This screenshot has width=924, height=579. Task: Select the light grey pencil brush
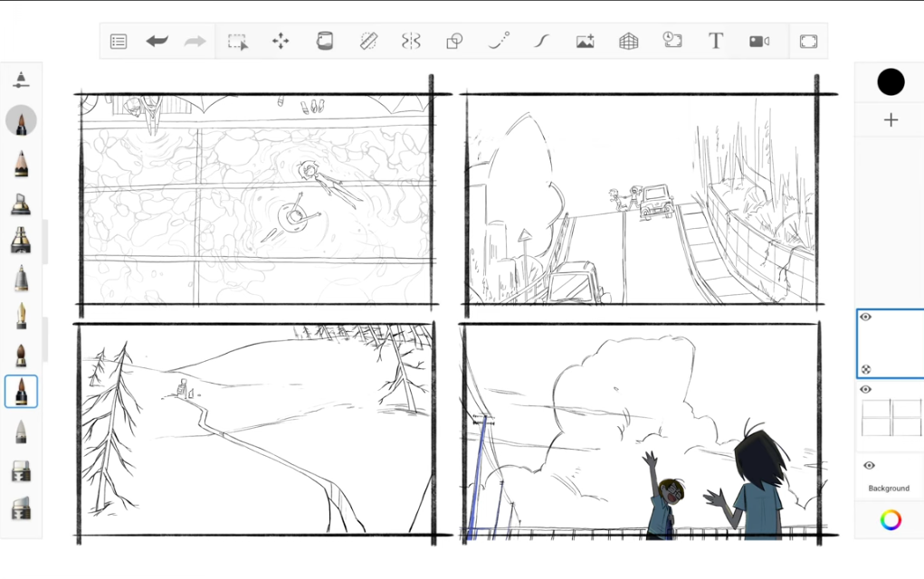tap(21, 432)
